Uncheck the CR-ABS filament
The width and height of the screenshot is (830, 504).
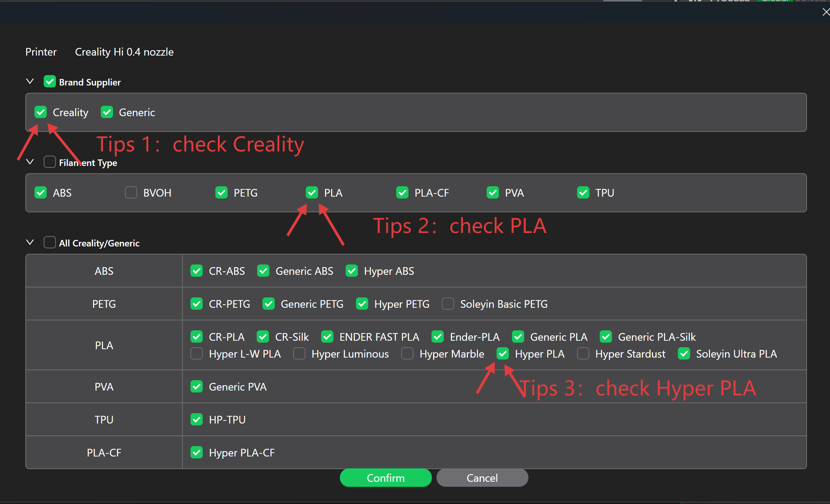pos(197,271)
